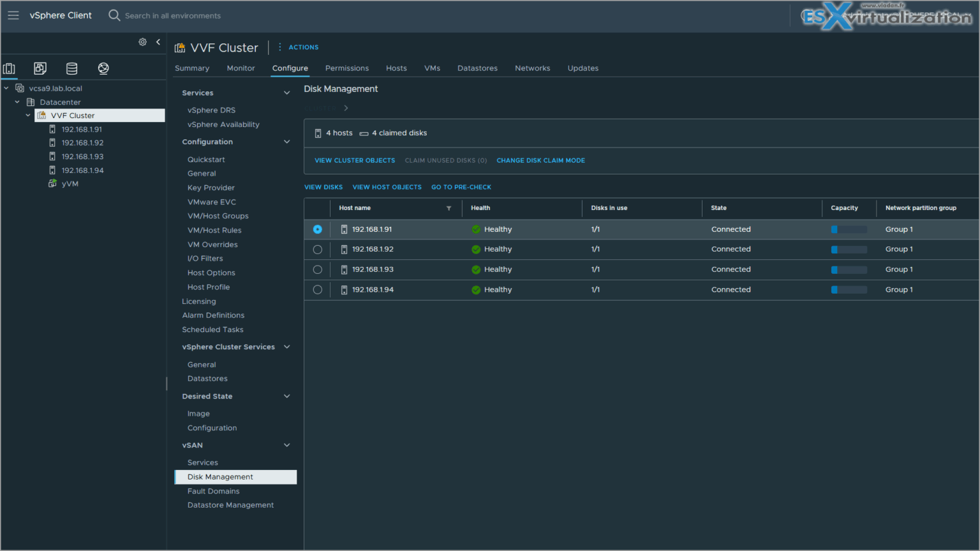Select the radio button for host 192.168.1.92
The width and height of the screenshot is (980, 551).
317,249
